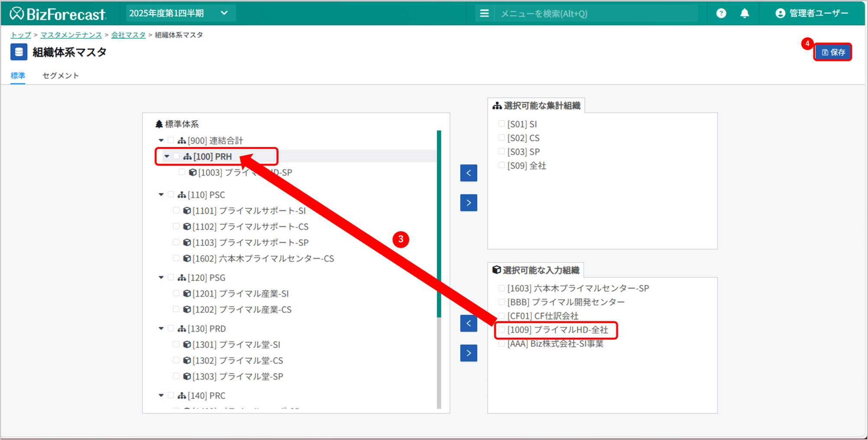The image size is (868, 440).
Task: Click the 管理者ユーザー account icon
Action: pos(780,13)
